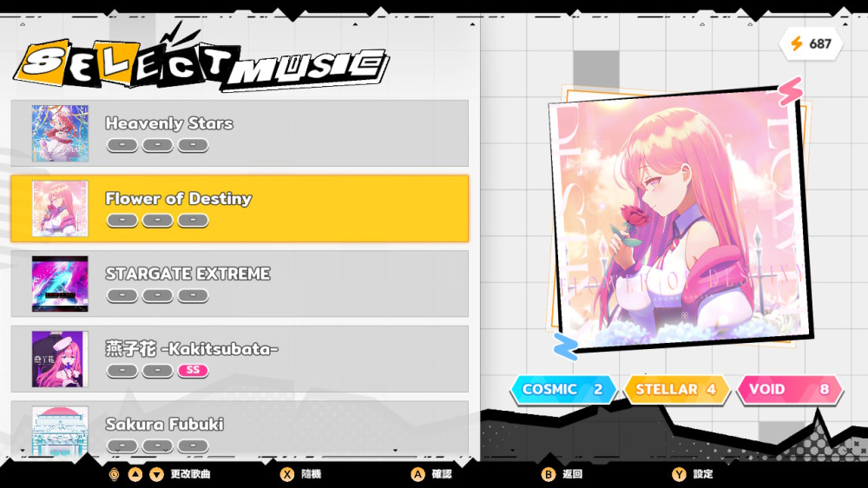Image resolution: width=868 pixels, height=488 pixels.
Task: Click the up arrow change song icon
Action: click(x=135, y=474)
